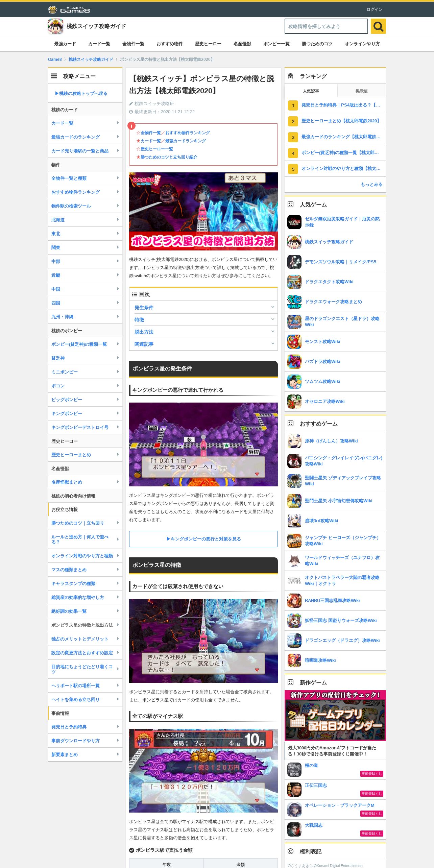434x868 pixels.
Task: Open the カード一覧 sidebar row arrow
Action: click(118, 123)
